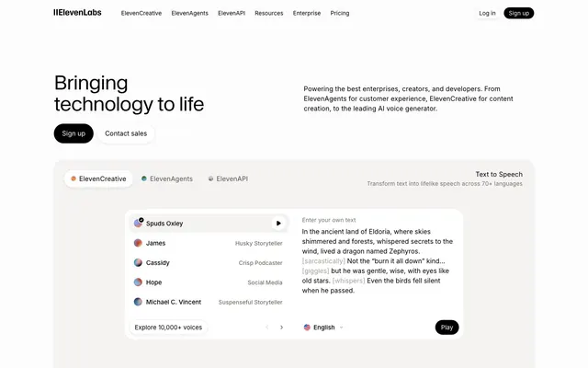Pick Michael C. Vincent avatar
The width and height of the screenshot is (588, 368).
pos(138,302)
